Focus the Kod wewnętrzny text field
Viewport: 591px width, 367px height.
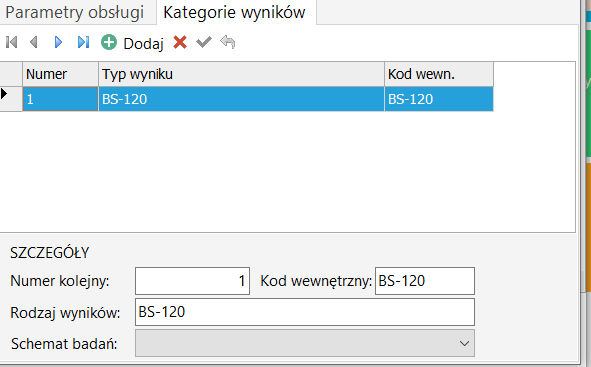point(425,281)
